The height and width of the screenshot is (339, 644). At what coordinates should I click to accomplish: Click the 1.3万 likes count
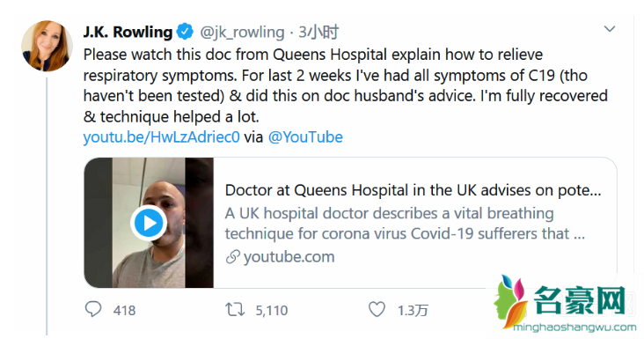(x=413, y=310)
